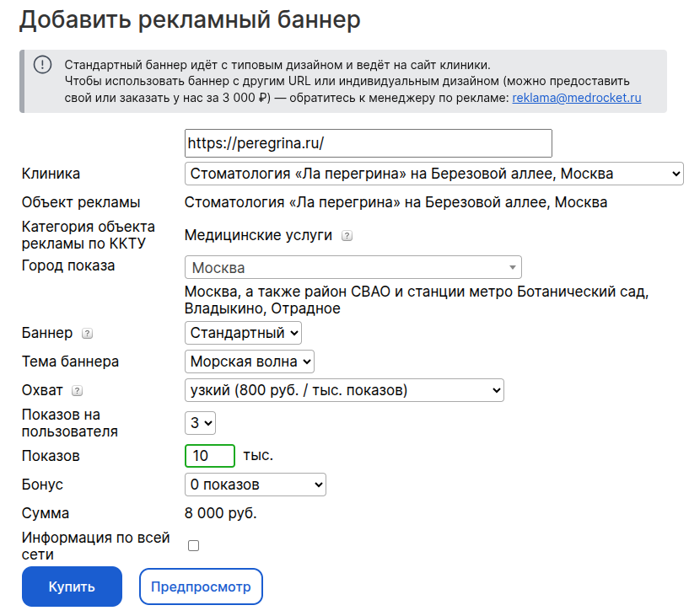This screenshot has height=616, width=689.
Task: Open the help tooltip icon next to Охват
Action: point(77,391)
